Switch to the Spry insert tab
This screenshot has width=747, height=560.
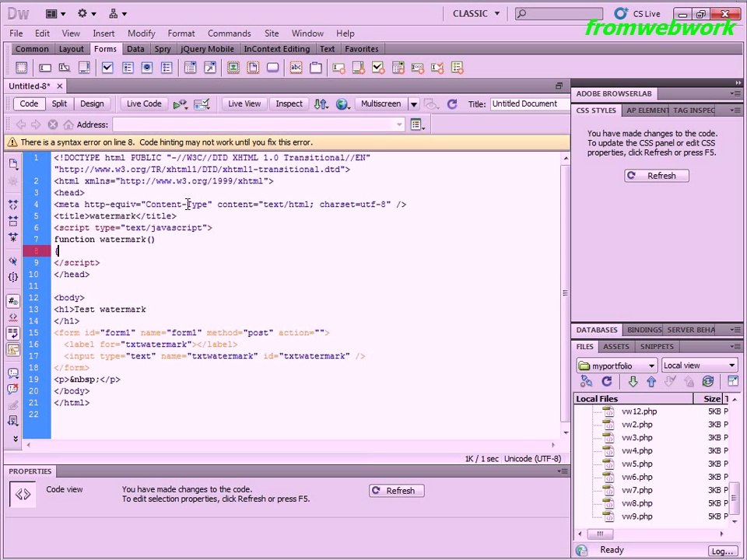(163, 49)
